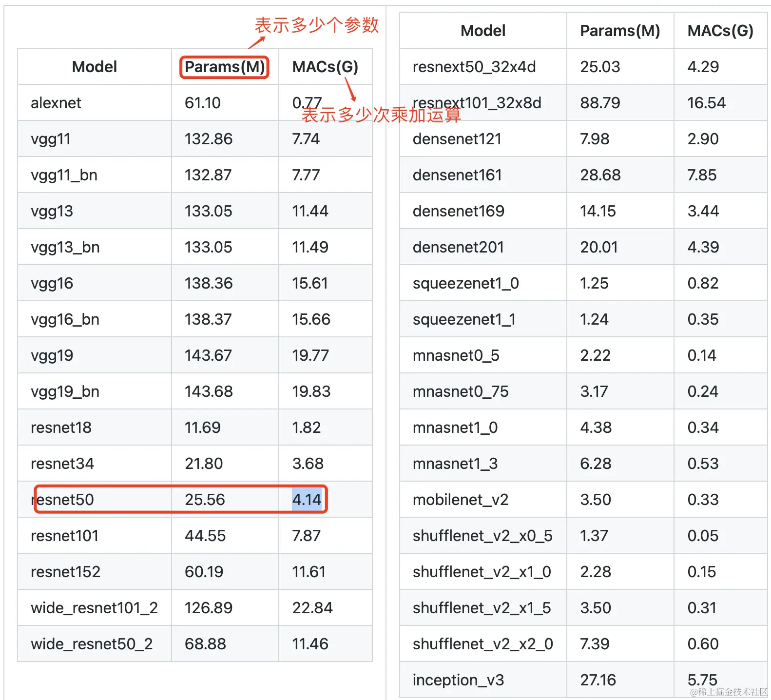Screen dimensions: 771x700
Task: Select the 44.55 params value
Action: click(x=205, y=536)
